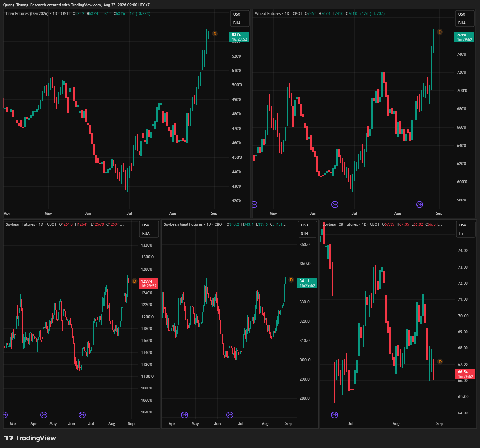The image size is (480, 448).
Task: Click the Soybean Oil Futures chart title
Action: 340,224
